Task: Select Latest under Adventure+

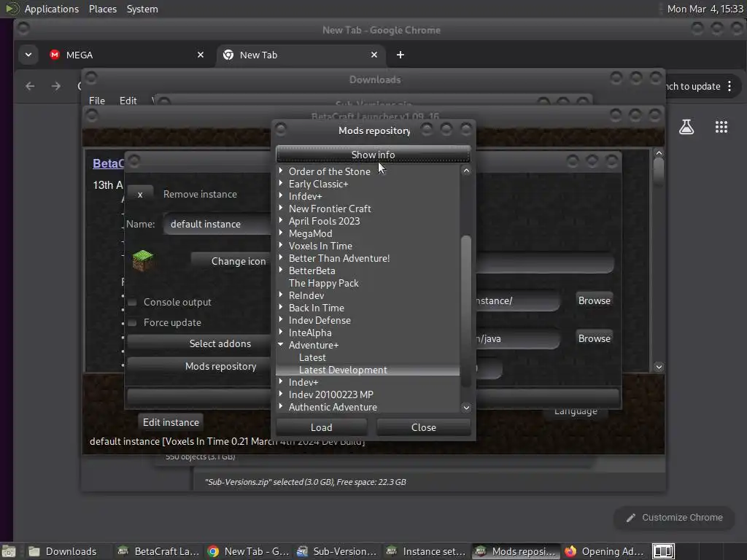Action: pos(312,357)
